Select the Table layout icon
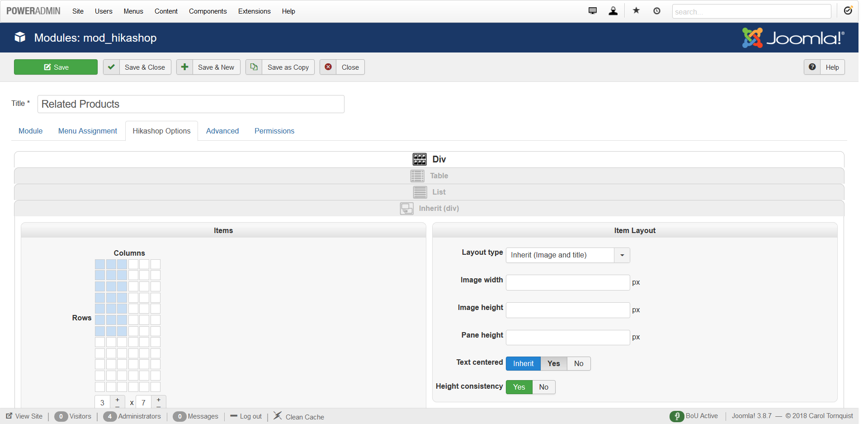 (417, 176)
